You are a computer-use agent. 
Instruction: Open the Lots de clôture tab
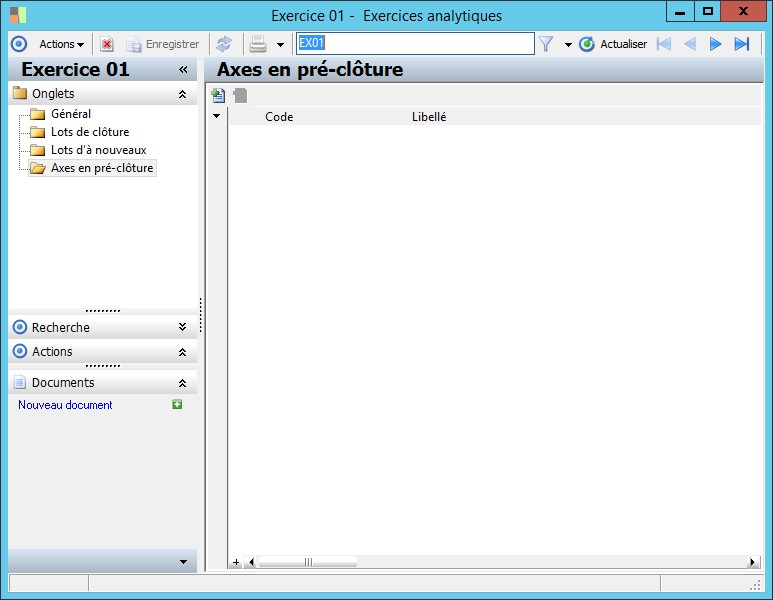tap(79, 132)
